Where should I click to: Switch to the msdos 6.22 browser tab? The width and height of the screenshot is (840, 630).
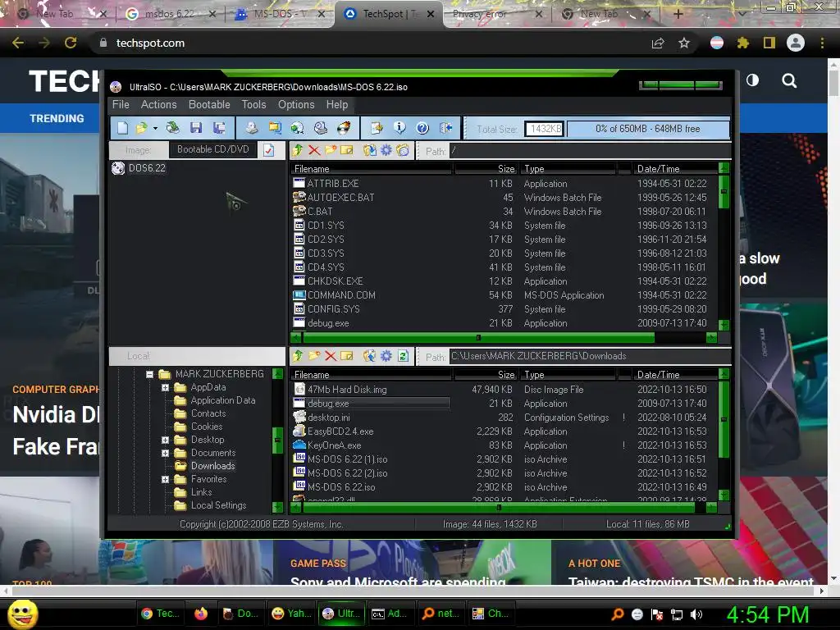tap(171, 14)
